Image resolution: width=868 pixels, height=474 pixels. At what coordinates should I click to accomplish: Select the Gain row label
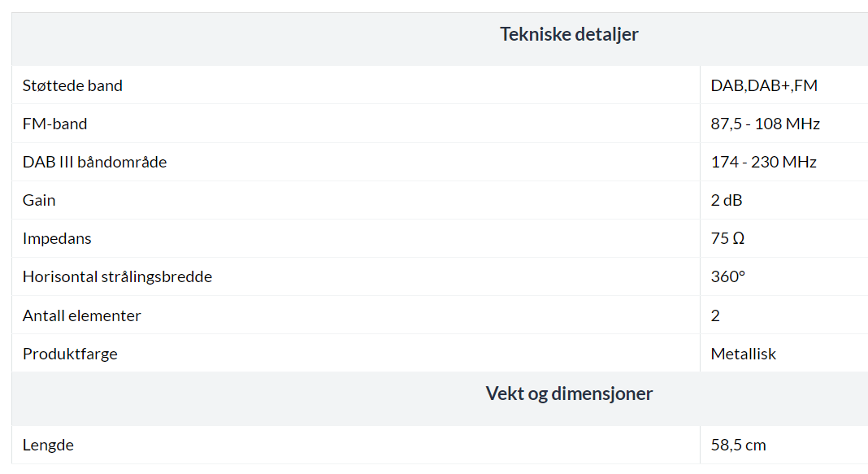(39, 200)
